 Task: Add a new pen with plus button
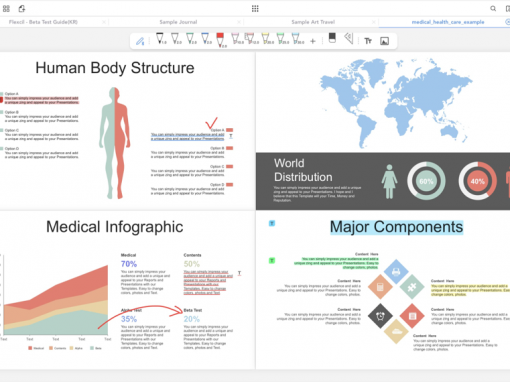tap(313, 41)
